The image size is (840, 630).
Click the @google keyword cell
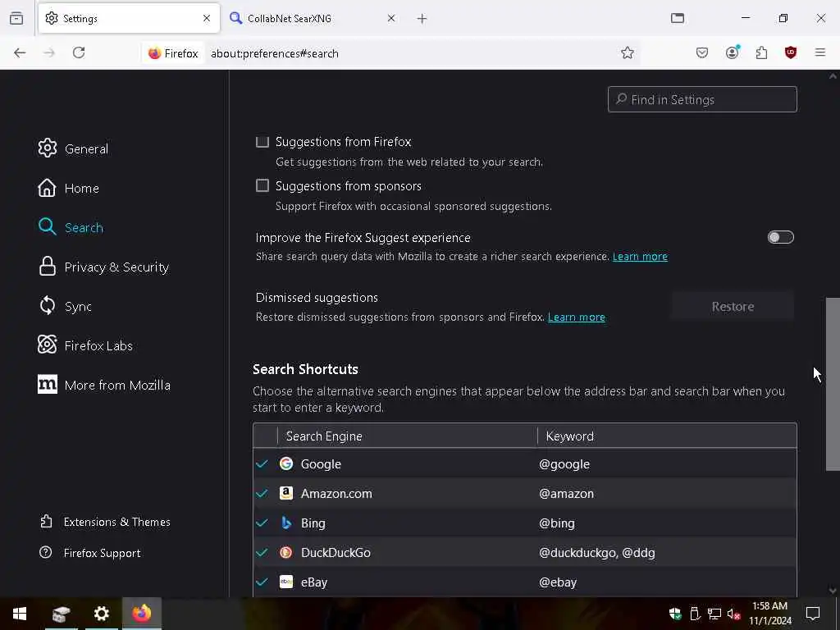pos(564,464)
